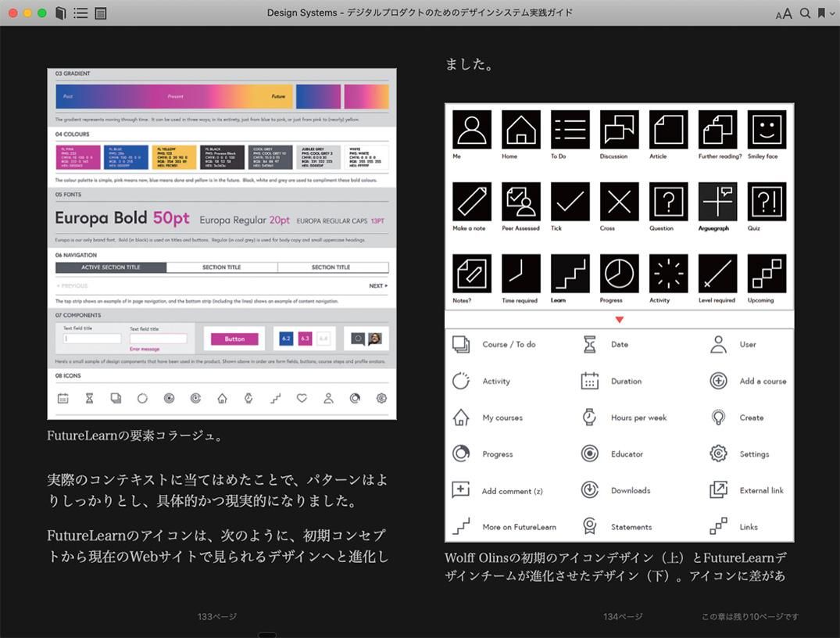Open the notes and highlights panel
This screenshot has height=638, width=840.
click(100, 13)
